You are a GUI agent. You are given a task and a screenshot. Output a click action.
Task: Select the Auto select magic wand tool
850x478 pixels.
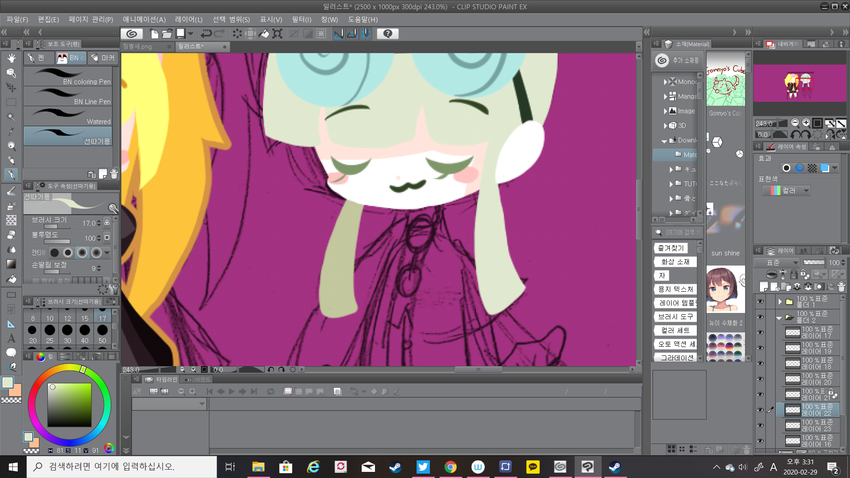coord(11,117)
